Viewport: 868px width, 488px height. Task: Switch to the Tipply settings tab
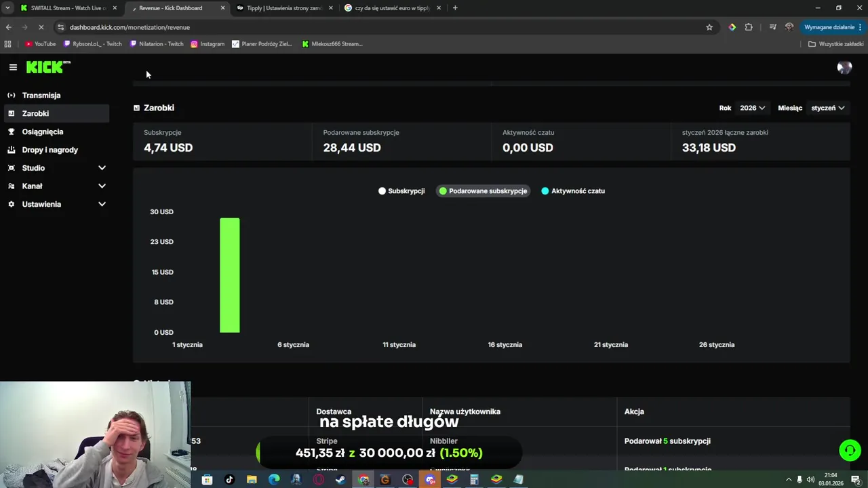[x=284, y=8]
